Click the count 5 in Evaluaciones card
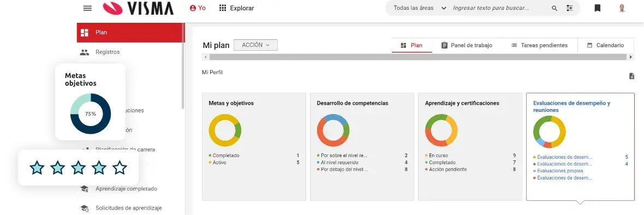The height and width of the screenshot is (215, 644). click(x=627, y=157)
